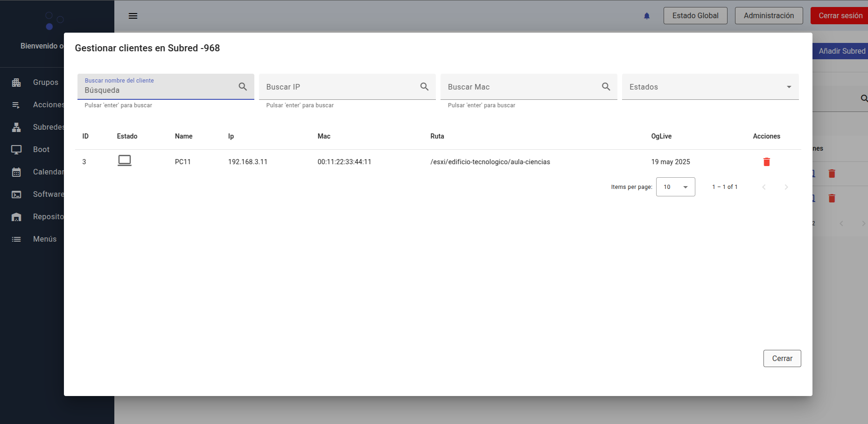Click the magnifier in Buscar Mac field
The height and width of the screenshot is (424, 868).
pyautogui.click(x=606, y=87)
